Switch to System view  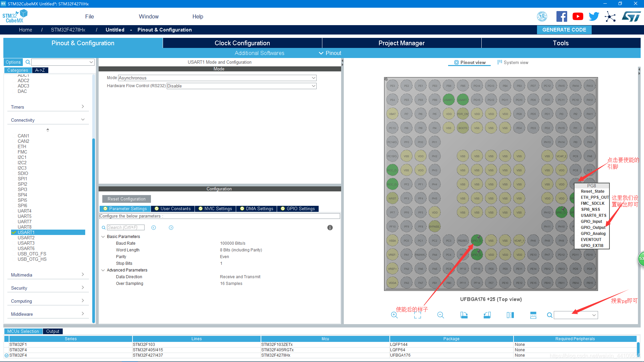[x=513, y=63]
